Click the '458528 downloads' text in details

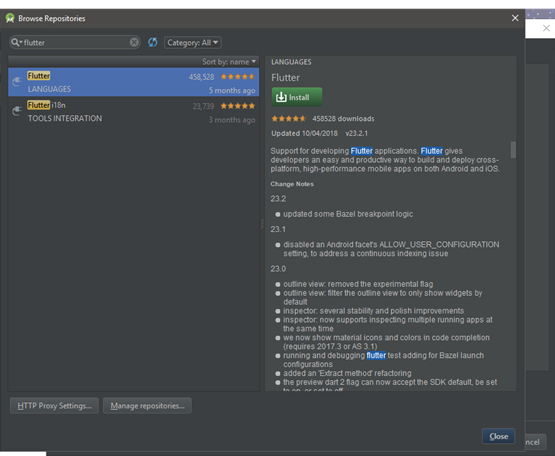[343, 119]
